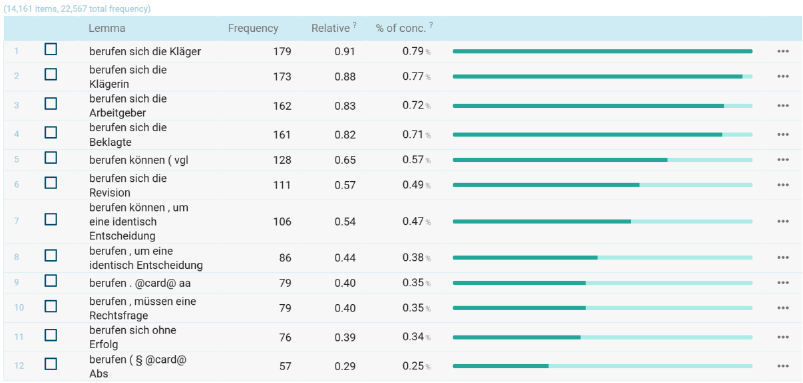803x383 pixels.
Task: Click the frequency bar for 'berufen sich die Klägerin'
Action: point(602,76)
